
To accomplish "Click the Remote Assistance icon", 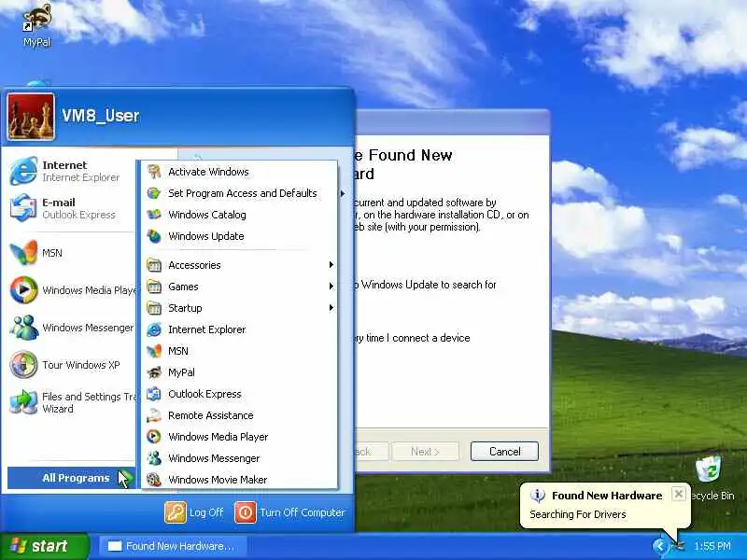I will point(154,415).
